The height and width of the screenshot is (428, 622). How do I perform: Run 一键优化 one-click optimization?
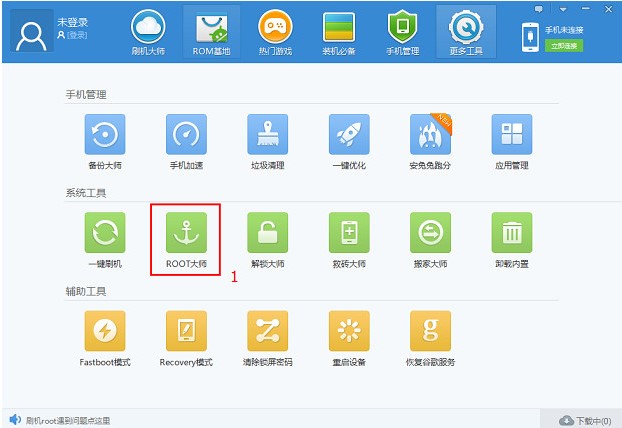click(x=349, y=135)
